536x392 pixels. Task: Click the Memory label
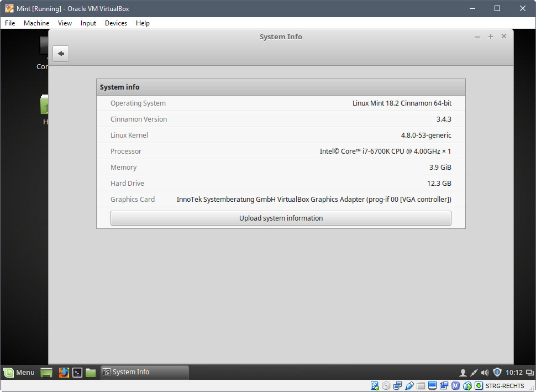click(x=123, y=168)
